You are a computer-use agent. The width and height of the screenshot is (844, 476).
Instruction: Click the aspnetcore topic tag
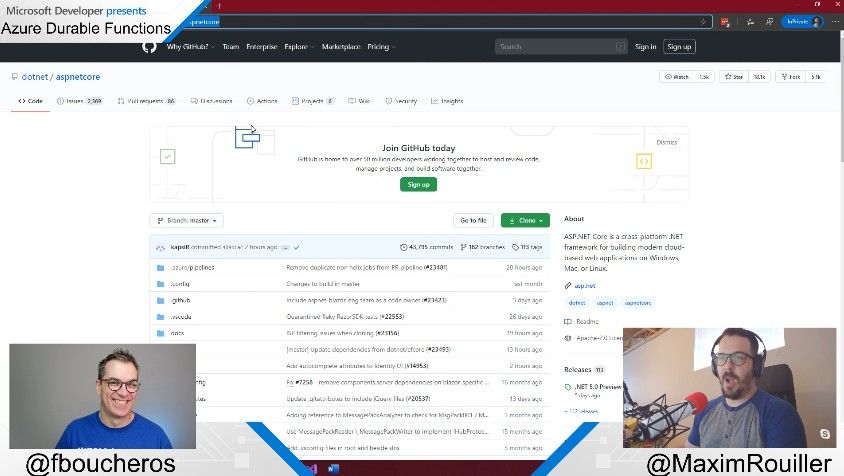click(x=638, y=303)
